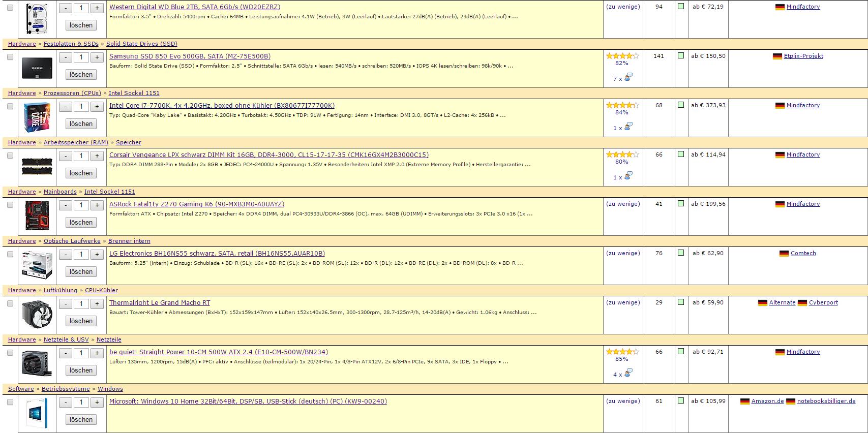Increase quantity of Thermalright Le Grand Macho
The image size is (868, 433).
[x=97, y=304]
